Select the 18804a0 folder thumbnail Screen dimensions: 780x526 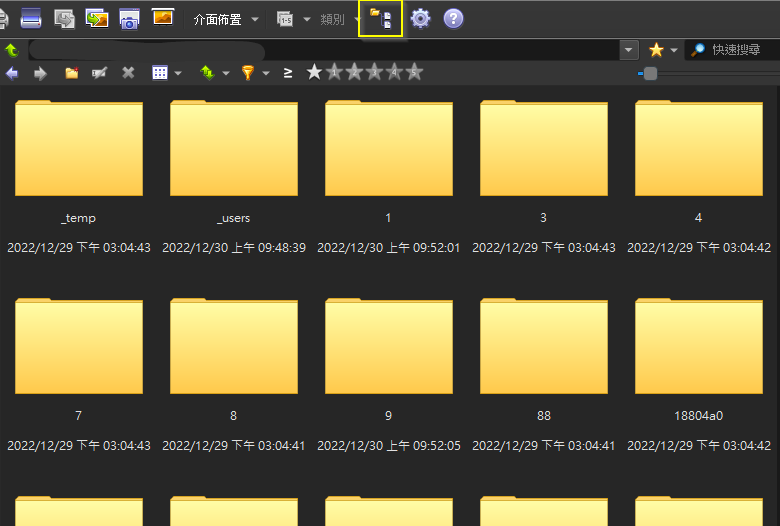699,346
